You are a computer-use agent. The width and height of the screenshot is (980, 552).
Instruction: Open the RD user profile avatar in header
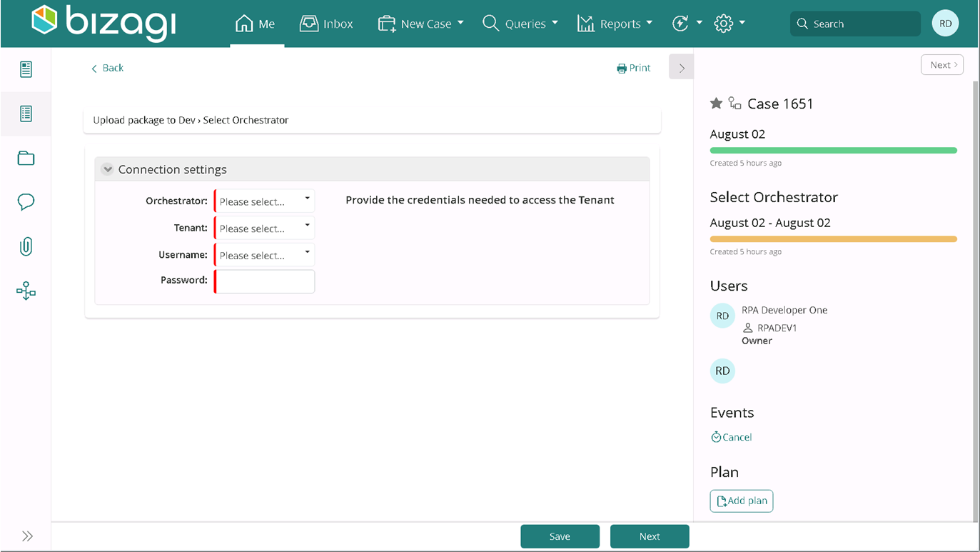tap(945, 24)
